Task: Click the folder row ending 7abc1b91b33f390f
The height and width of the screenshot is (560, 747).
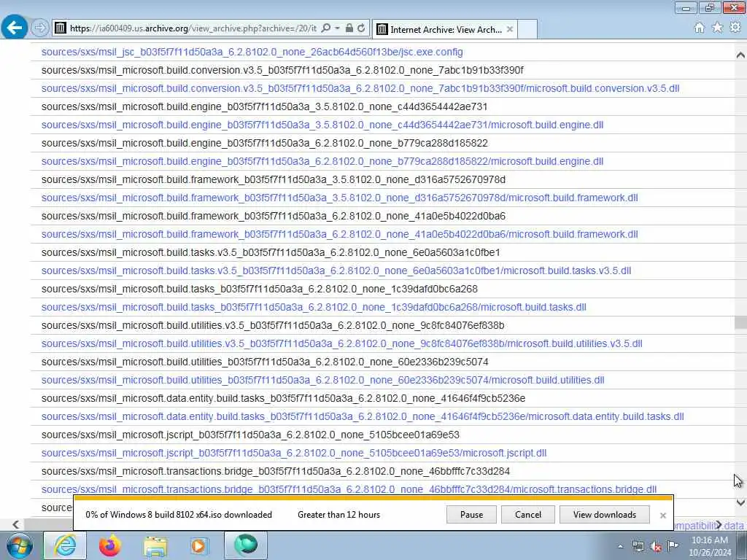Action: click(x=282, y=70)
